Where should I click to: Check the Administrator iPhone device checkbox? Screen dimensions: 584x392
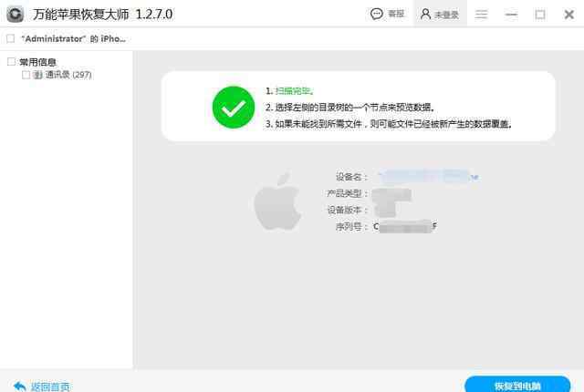pos(11,38)
